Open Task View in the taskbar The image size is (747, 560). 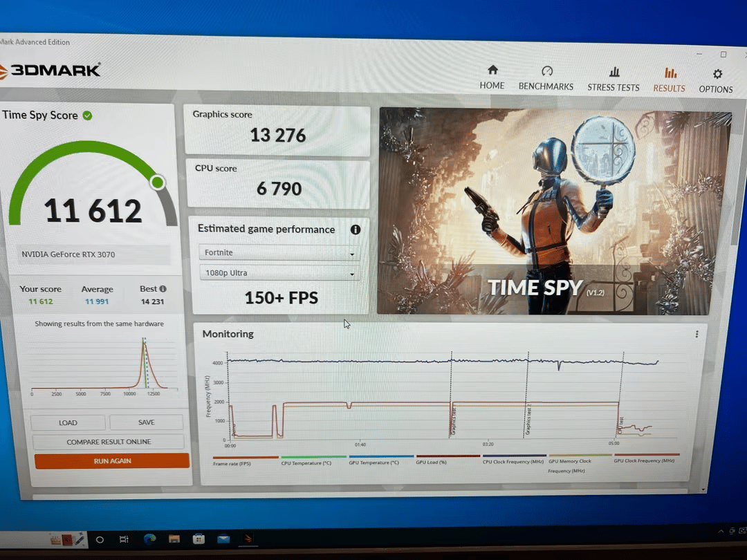pyautogui.click(x=124, y=539)
